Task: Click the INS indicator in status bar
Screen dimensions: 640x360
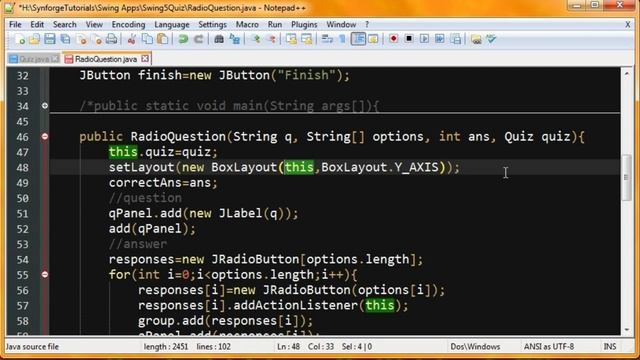Action: pyautogui.click(x=610, y=347)
